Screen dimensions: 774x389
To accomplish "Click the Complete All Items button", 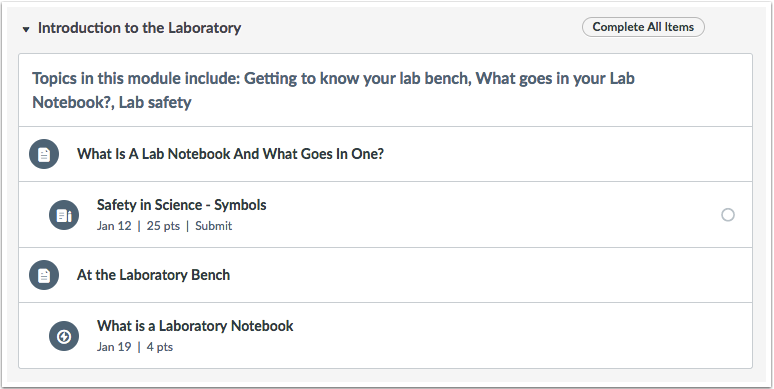I will pos(643,27).
